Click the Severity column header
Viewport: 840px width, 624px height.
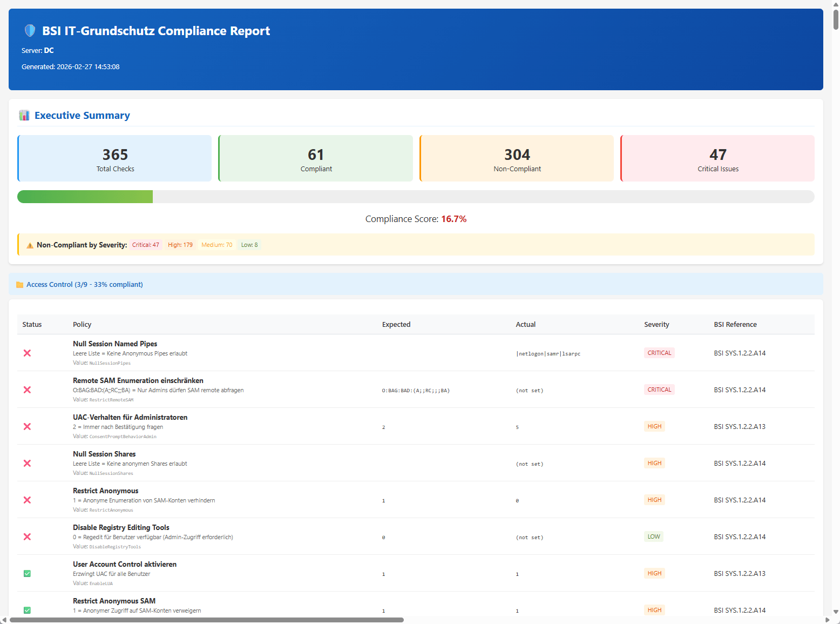[656, 325]
